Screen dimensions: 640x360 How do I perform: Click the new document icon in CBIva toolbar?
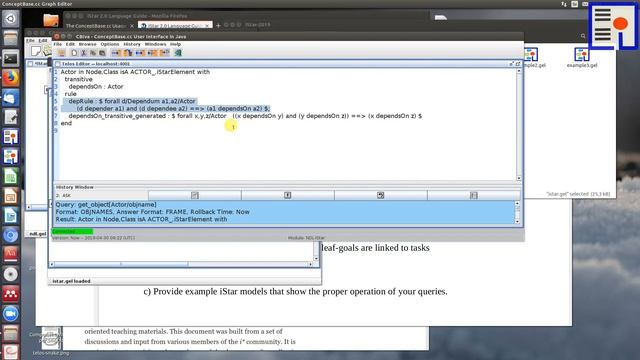tap(74, 53)
